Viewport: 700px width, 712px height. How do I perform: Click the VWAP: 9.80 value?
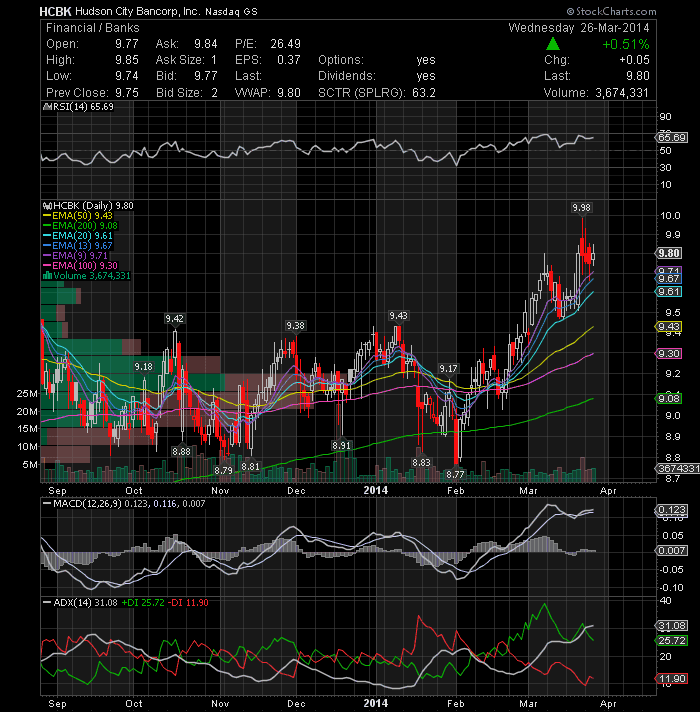(x=268, y=93)
